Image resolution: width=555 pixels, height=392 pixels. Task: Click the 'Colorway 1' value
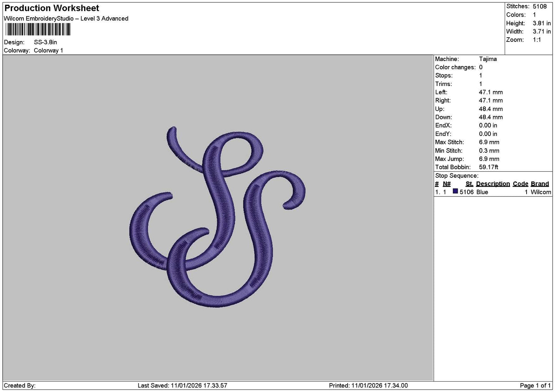(x=48, y=50)
